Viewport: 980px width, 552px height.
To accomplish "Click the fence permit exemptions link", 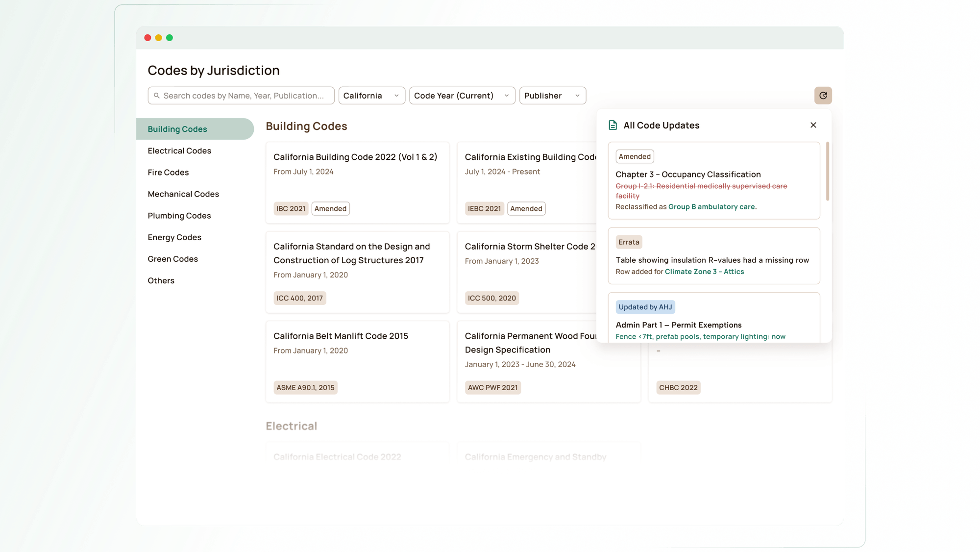I will pos(700,336).
